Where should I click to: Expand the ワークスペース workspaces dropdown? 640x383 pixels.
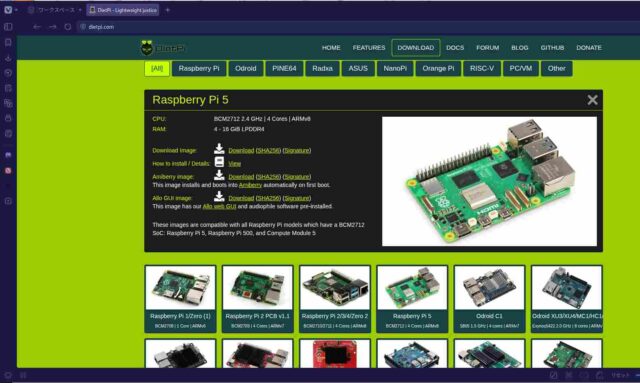click(55, 10)
